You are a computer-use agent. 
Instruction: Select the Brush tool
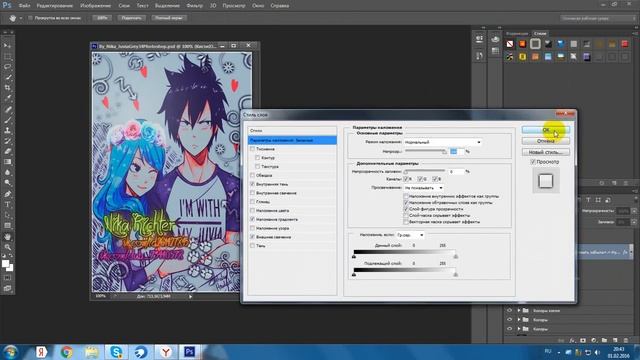7,120
